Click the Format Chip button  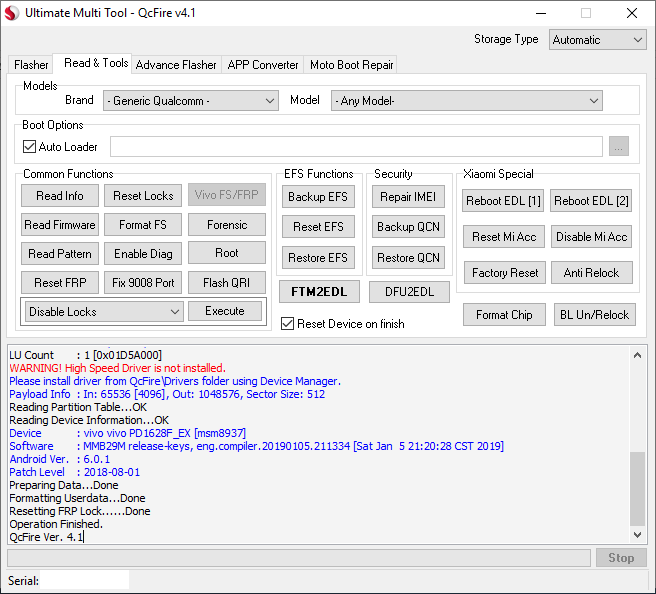point(504,315)
